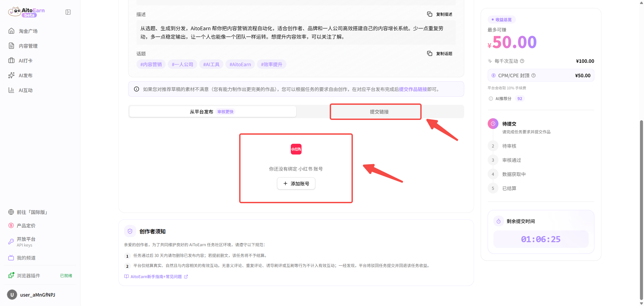Click the coin icon beside CPM/CPE 封顶
The width and height of the screenshot is (644, 306).
[493, 75]
